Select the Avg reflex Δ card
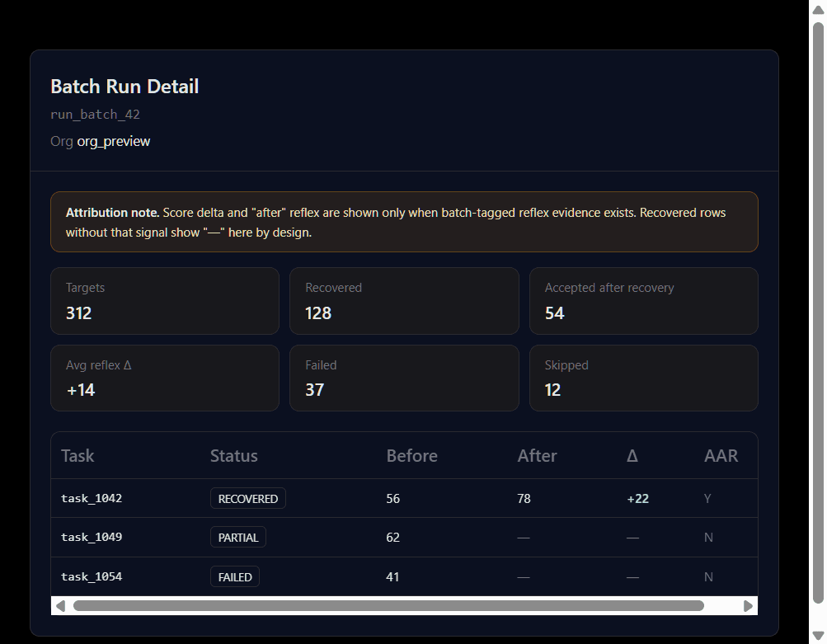The height and width of the screenshot is (644, 827). click(165, 378)
